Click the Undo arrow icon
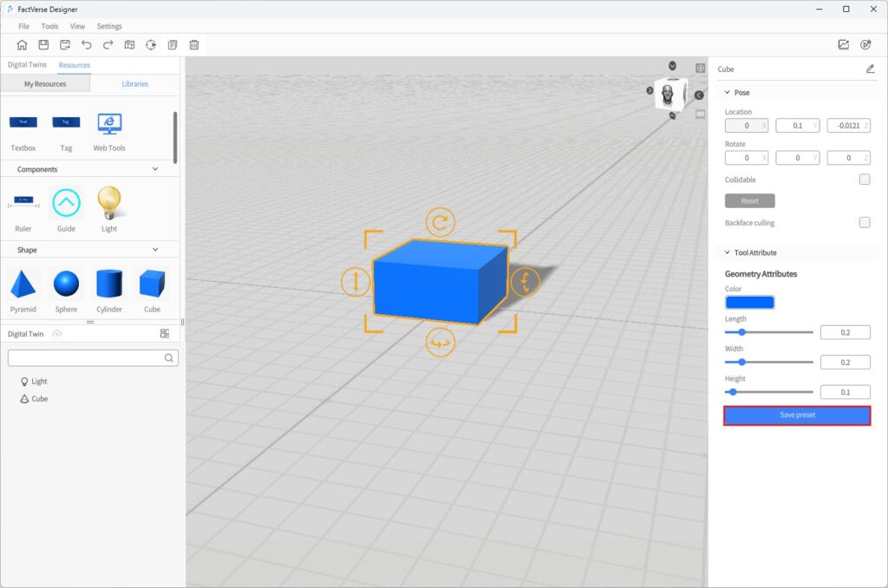Image resolution: width=888 pixels, height=588 pixels. tap(87, 45)
